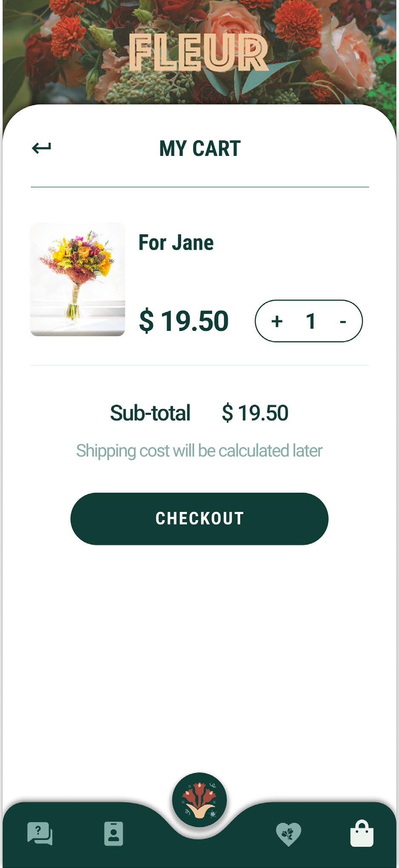
Task: Tap the FLEUR logo header
Action: 199,53
